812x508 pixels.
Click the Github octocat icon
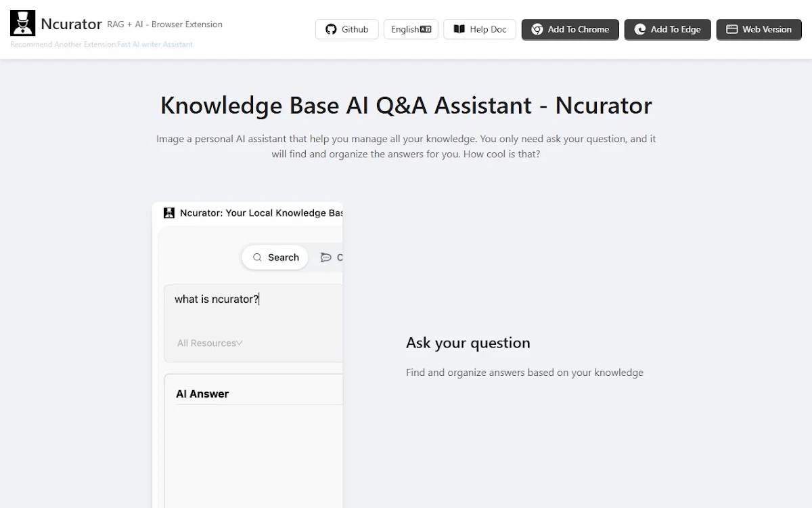pyautogui.click(x=331, y=29)
